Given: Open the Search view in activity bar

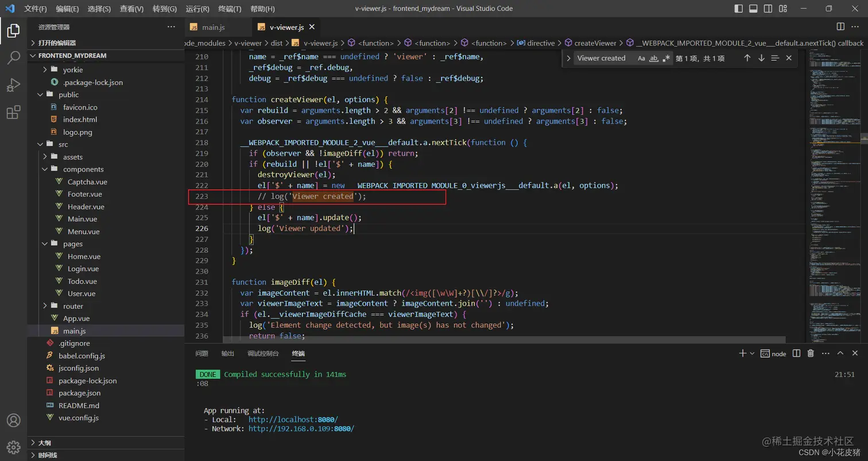Looking at the screenshot, I should click(x=13, y=57).
